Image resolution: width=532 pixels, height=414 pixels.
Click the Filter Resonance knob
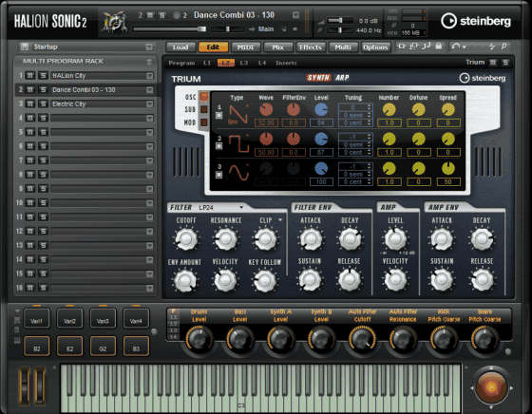pyautogui.click(x=226, y=239)
